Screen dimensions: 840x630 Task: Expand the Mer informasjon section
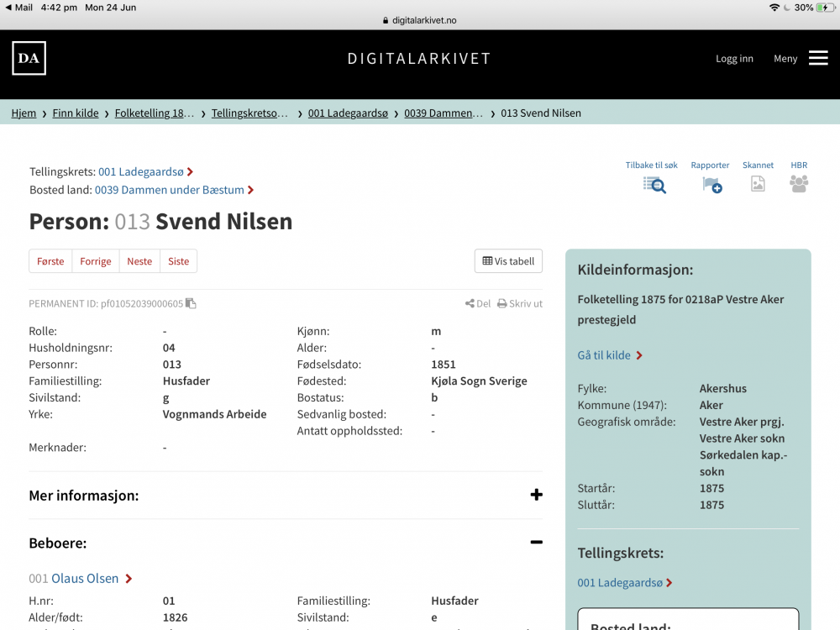point(536,495)
